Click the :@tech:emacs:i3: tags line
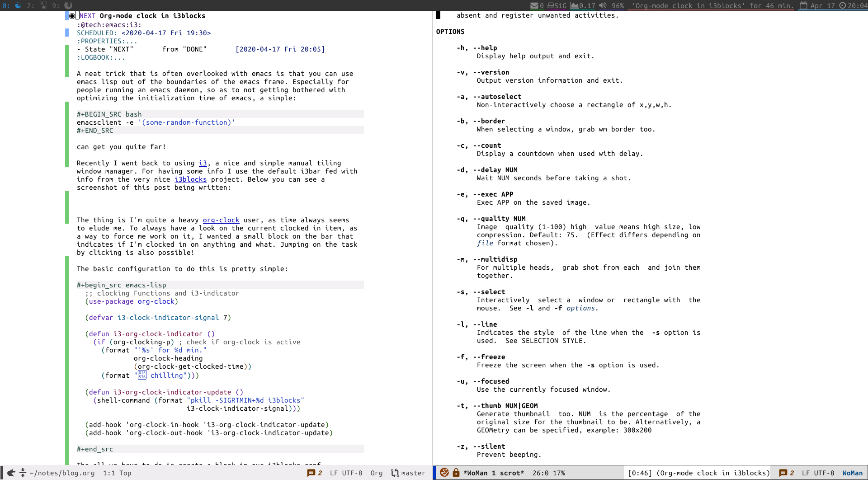Image resolution: width=868 pixels, height=488 pixels. pyautogui.click(x=109, y=25)
